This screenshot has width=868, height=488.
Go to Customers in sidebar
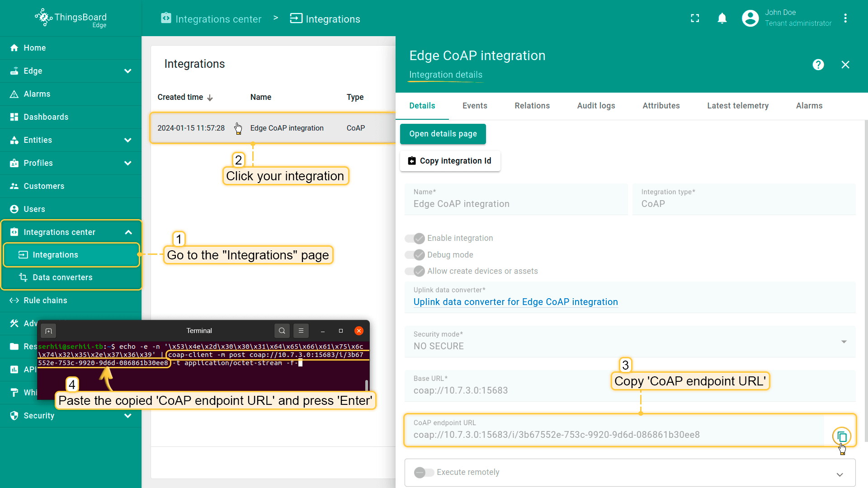tap(71, 186)
